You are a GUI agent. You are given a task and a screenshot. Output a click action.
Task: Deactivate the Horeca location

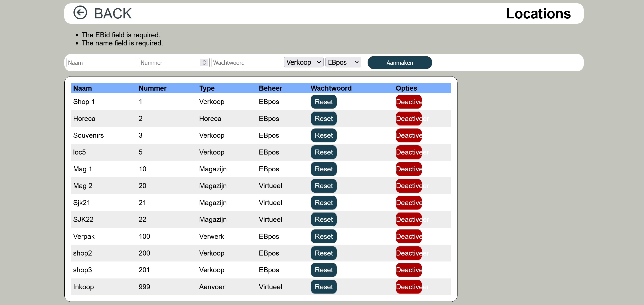pyautogui.click(x=409, y=119)
